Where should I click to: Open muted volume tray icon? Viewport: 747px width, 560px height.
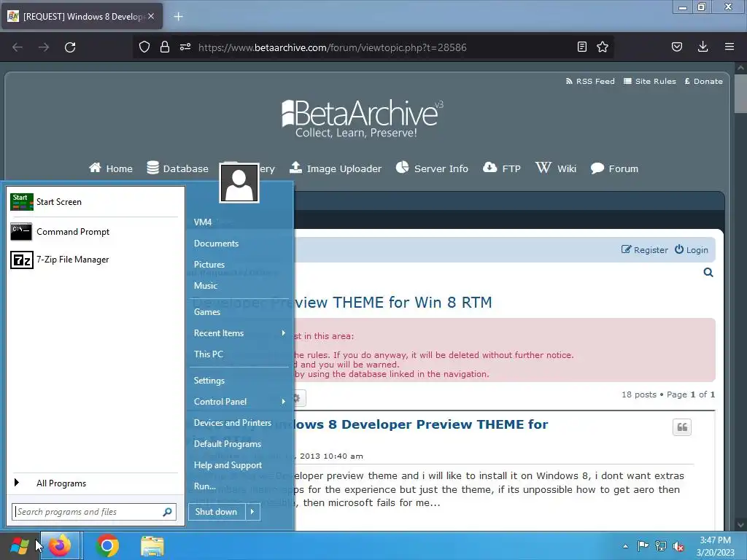click(678, 546)
